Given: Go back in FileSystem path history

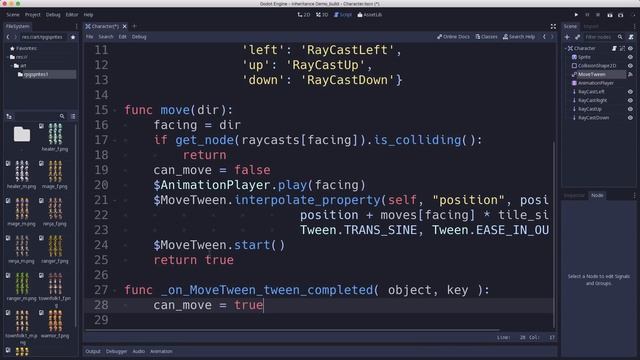Looking at the screenshot, I should tap(8, 37).
